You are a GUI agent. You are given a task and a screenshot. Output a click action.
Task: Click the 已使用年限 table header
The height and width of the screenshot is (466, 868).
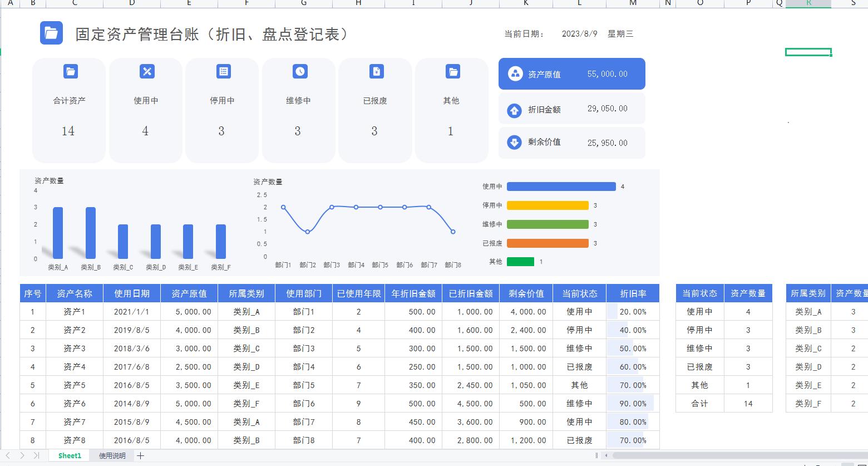point(359,293)
